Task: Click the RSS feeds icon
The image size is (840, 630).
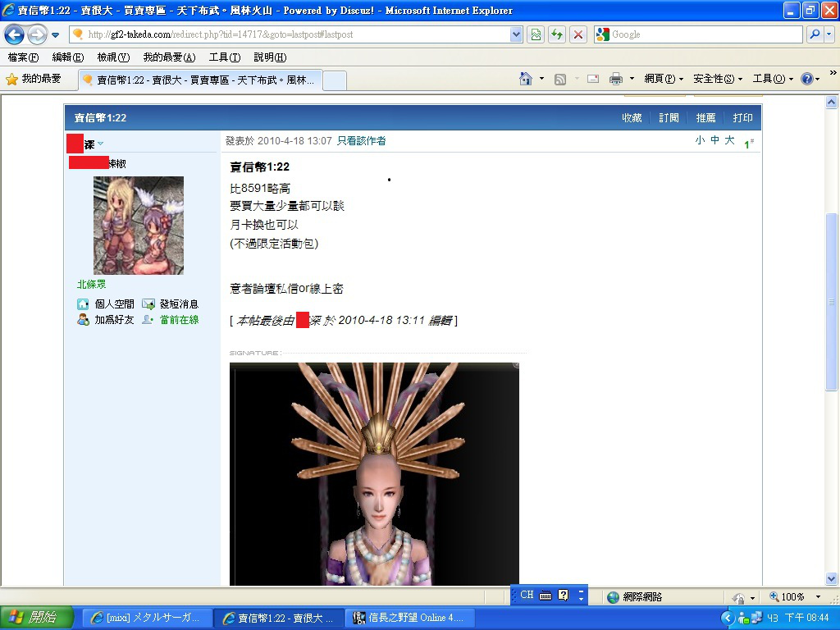Action: click(559, 80)
